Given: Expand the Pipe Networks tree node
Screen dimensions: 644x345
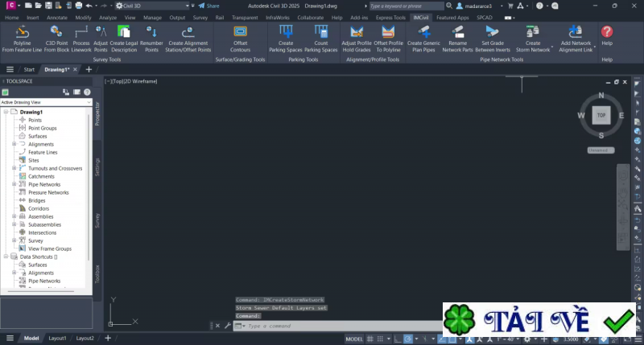Looking at the screenshot, I should (14, 184).
